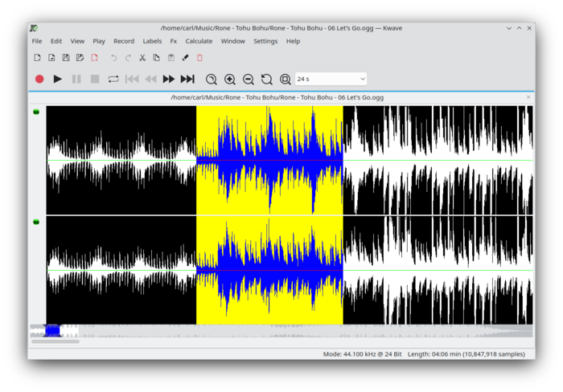Click the zoom in magnifier icon
Viewport: 563px width, 392px height.
[x=230, y=80]
